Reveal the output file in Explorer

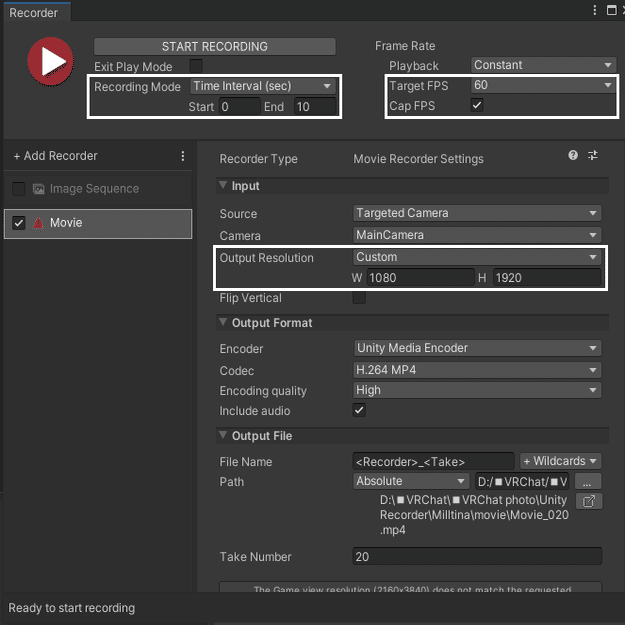(589, 501)
